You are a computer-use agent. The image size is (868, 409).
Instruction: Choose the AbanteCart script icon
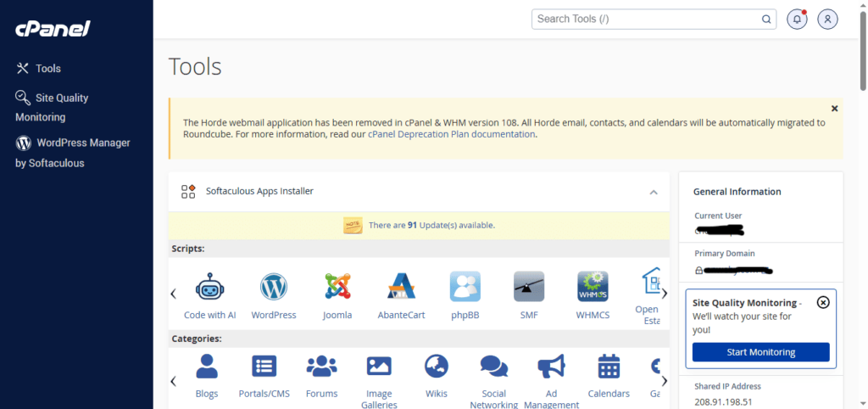401,286
